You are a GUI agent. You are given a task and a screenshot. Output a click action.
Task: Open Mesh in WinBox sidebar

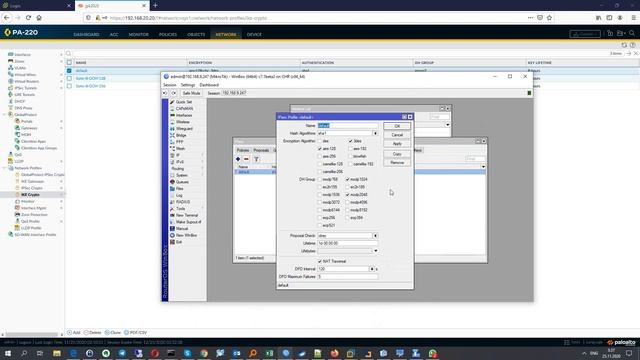coord(180,149)
